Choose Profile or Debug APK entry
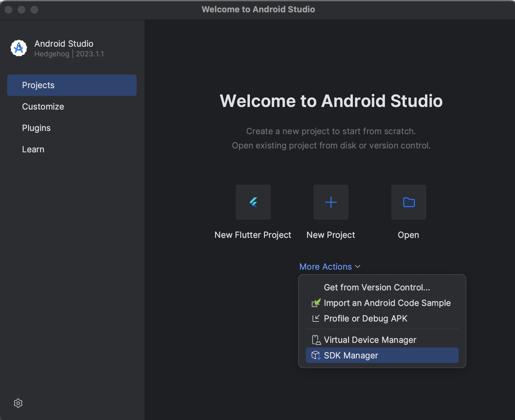Screen dimensions: 515x420 pyautogui.click(x=382, y=319)
